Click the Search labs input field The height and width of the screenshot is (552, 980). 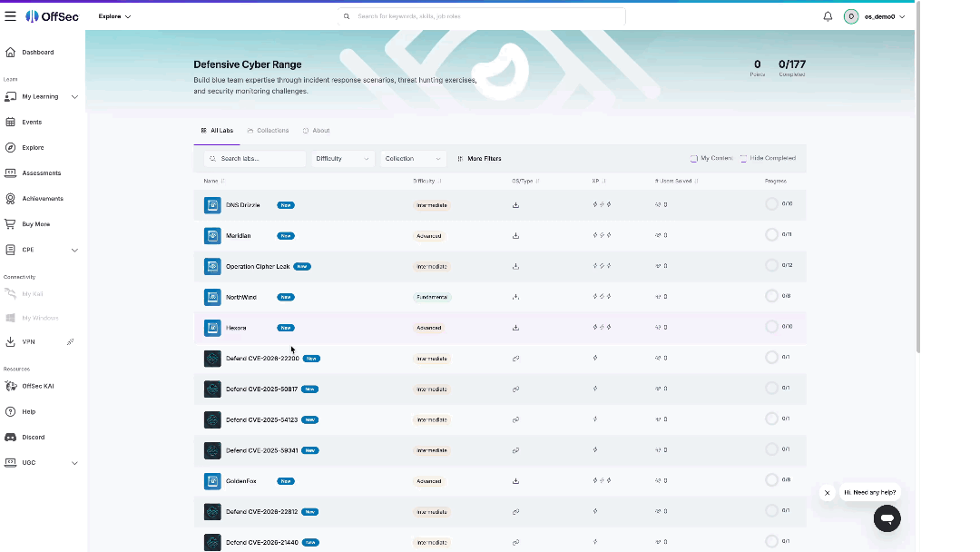click(255, 159)
